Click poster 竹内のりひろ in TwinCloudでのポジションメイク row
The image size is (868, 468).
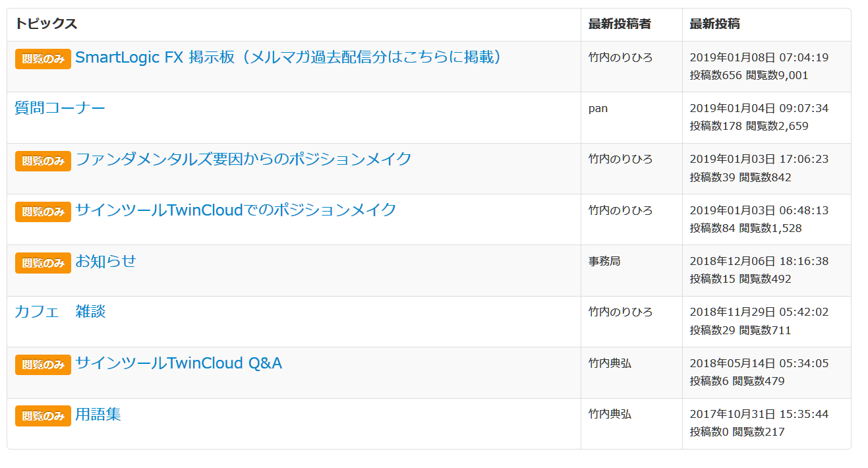(620, 210)
